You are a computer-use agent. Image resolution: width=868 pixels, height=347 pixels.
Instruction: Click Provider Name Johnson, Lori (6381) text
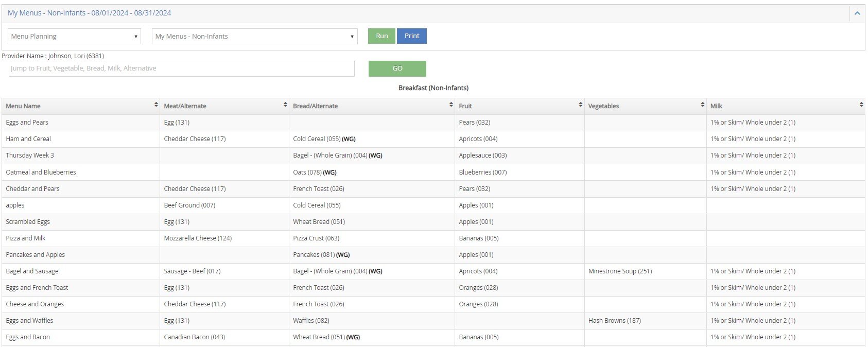click(x=53, y=56)
